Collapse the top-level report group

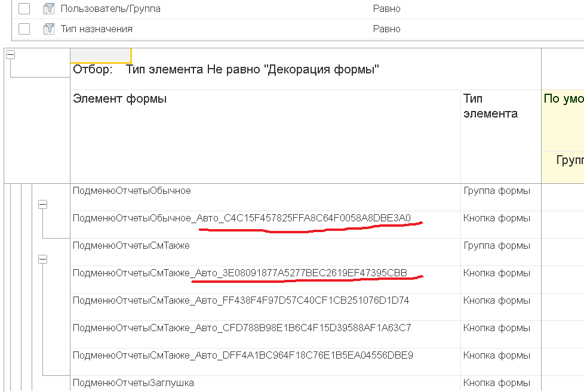(x=10, y=55)
